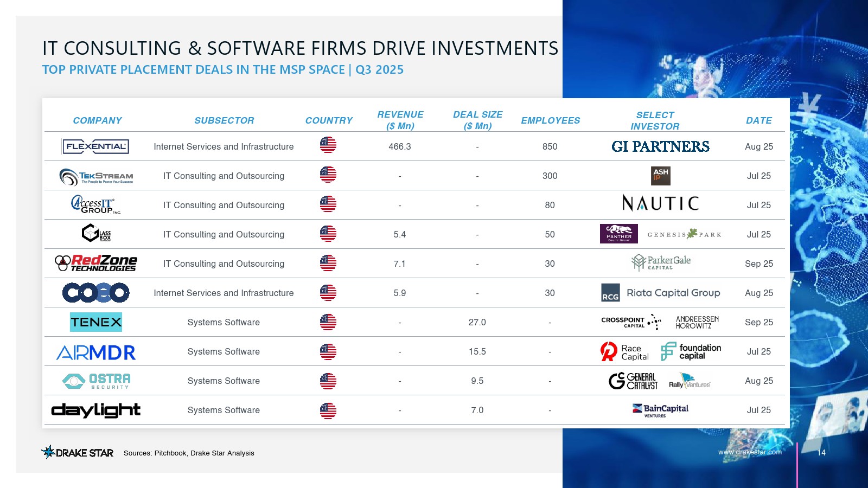Open the www.drakestar.com link
This screenshot has width=868, height=488.
tap(750, 452)
